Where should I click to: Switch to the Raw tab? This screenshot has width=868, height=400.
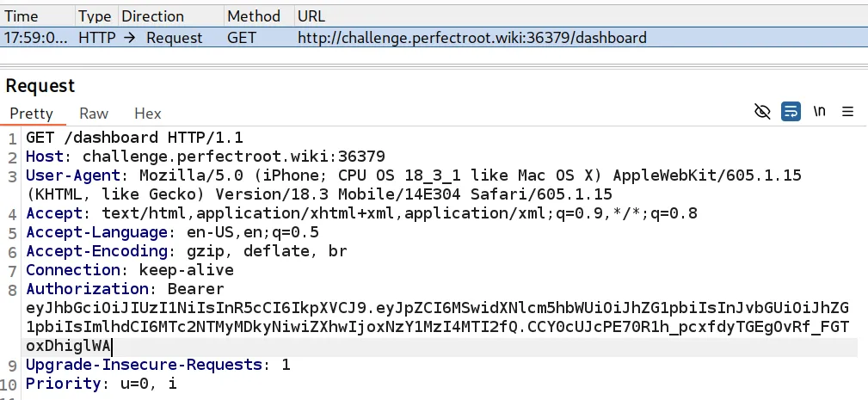pyautogui.click(x=94, y=114)
